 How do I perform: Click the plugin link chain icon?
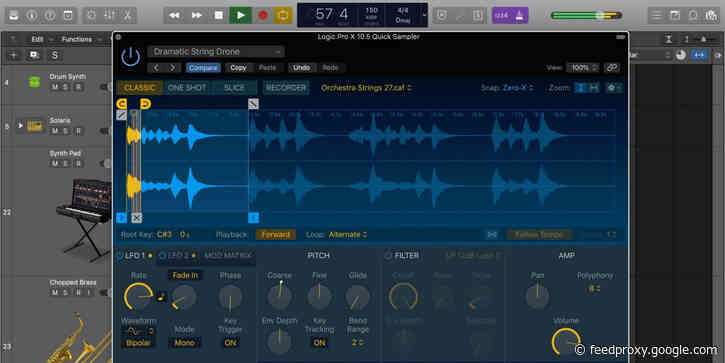[x=612, y=68]
